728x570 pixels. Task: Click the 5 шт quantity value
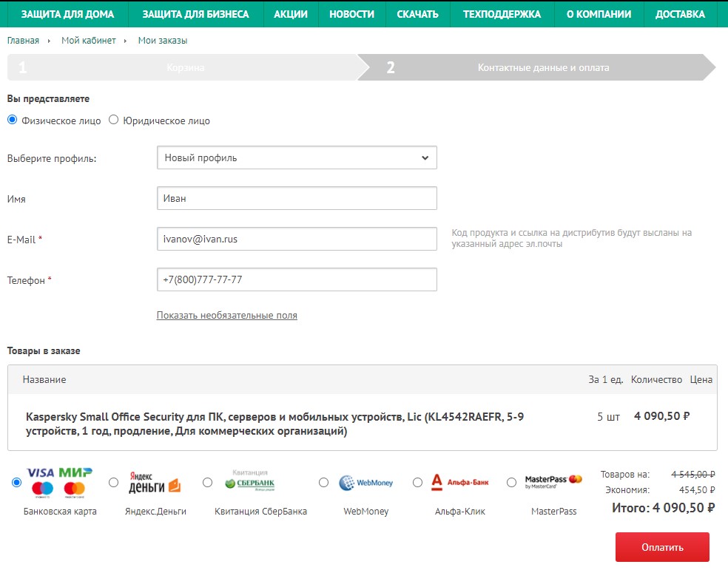click(609, 416)
